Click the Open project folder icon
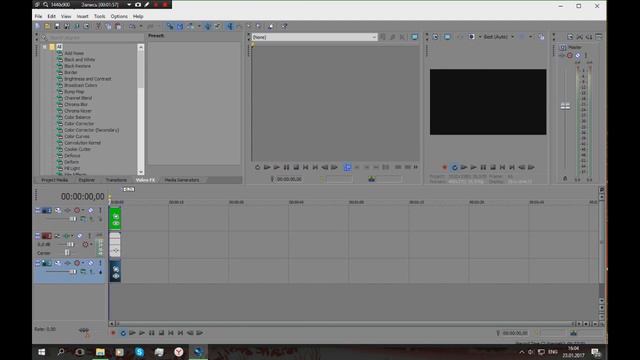640x360 pixels. coord(47,27)
